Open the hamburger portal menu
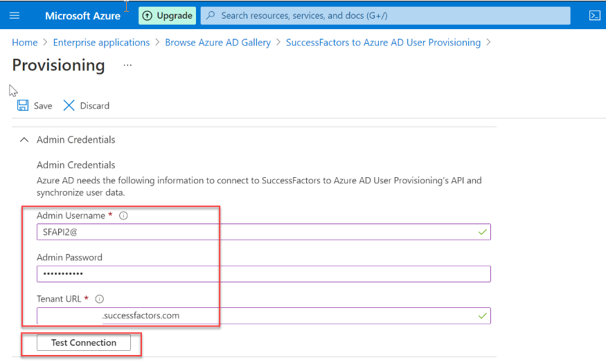 click(x=15, y=15)
